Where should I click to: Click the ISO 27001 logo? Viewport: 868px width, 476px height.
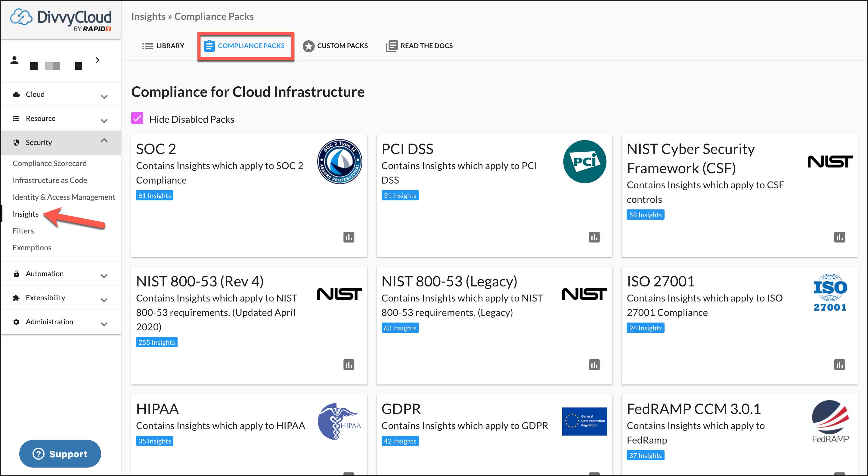click(x=830, y=292)
